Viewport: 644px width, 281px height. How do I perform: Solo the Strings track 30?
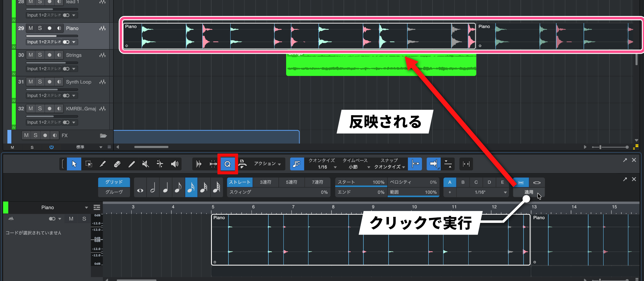[40, 55]
